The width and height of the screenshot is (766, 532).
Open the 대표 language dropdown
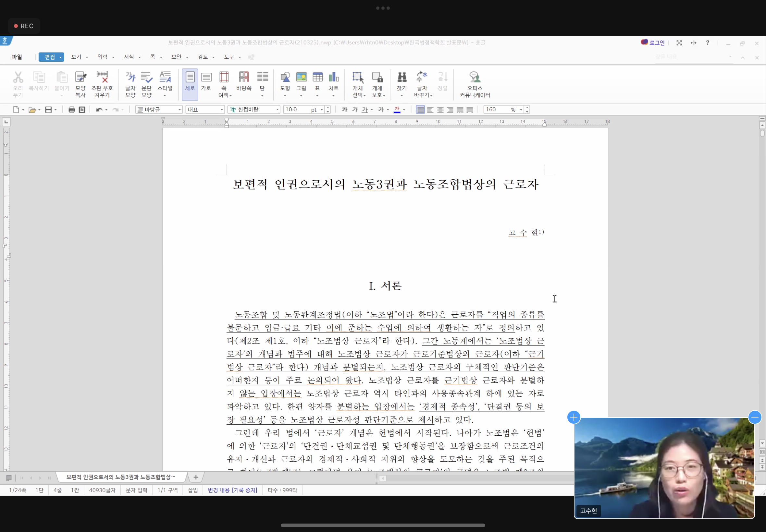tap(205, 110)
